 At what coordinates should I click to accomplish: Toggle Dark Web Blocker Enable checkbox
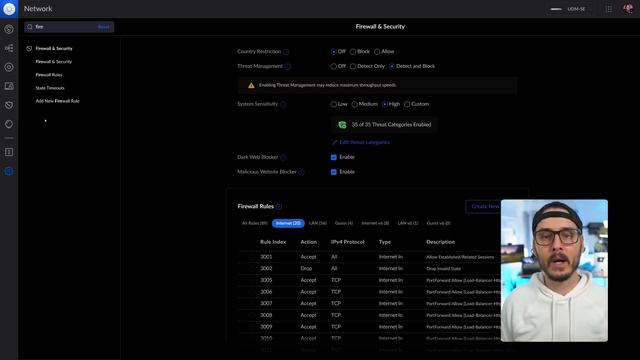pyautogui.click(x=334, y=158)
